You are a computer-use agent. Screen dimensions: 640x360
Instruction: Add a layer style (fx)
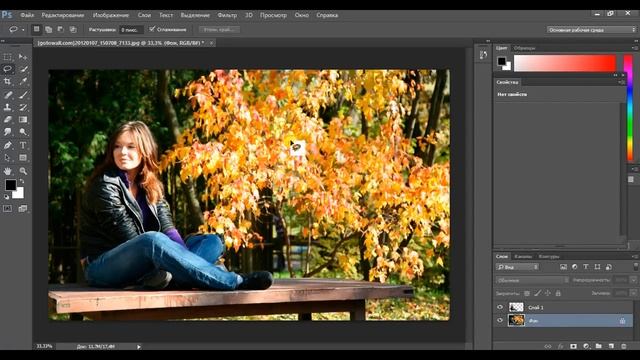pos(561,346)
